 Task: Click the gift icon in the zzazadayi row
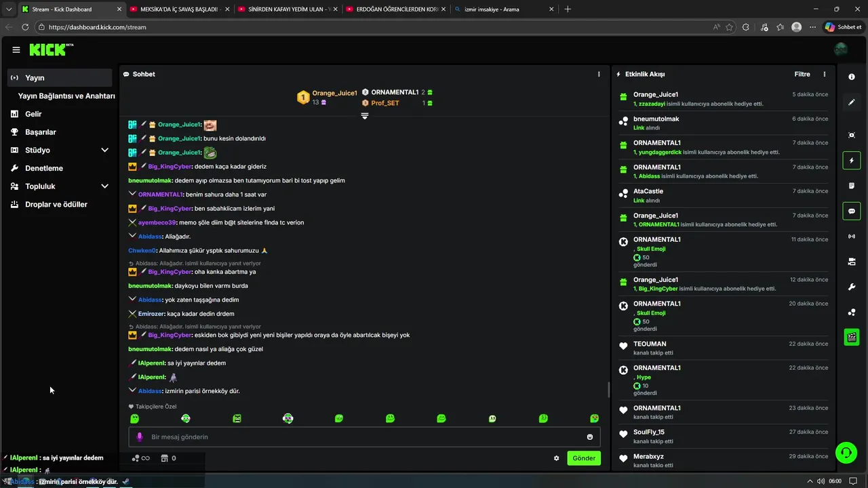623,97
